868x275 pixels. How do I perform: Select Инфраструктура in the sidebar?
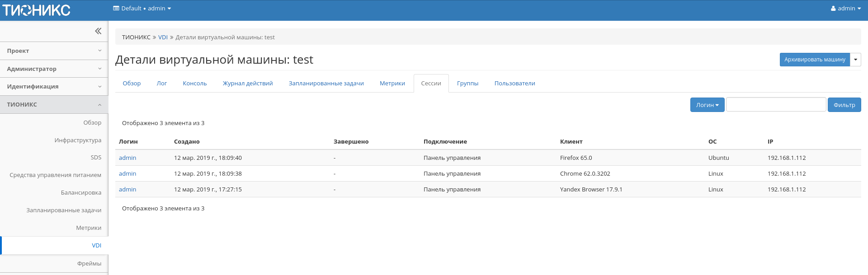[x=78, y=140]
